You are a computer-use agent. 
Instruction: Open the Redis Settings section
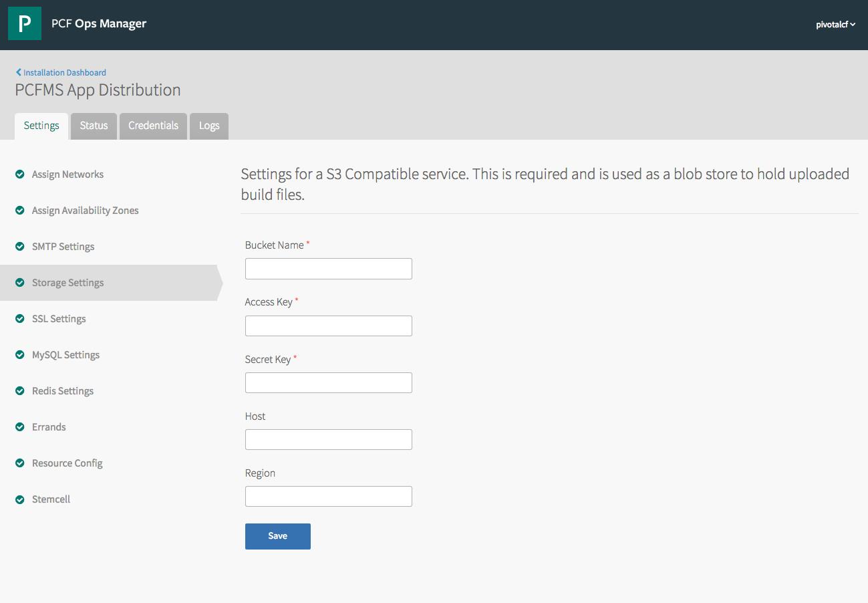63,391
